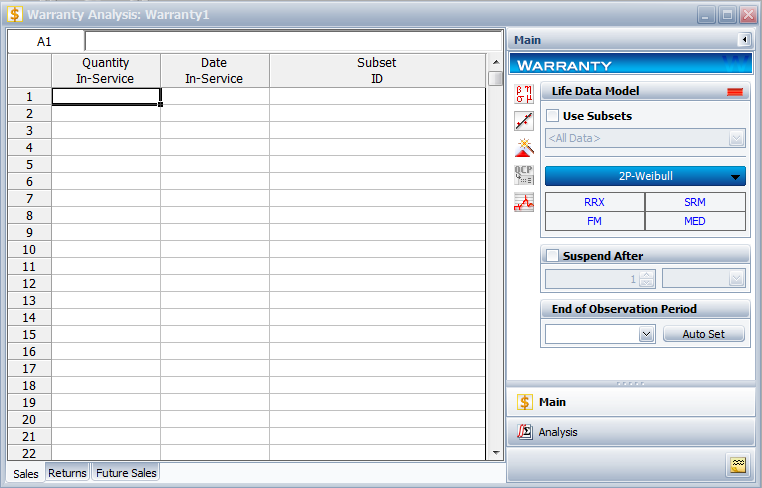
Task: Click the Warranty Analysis dollar icon in title bar
Action: [15, 14]
